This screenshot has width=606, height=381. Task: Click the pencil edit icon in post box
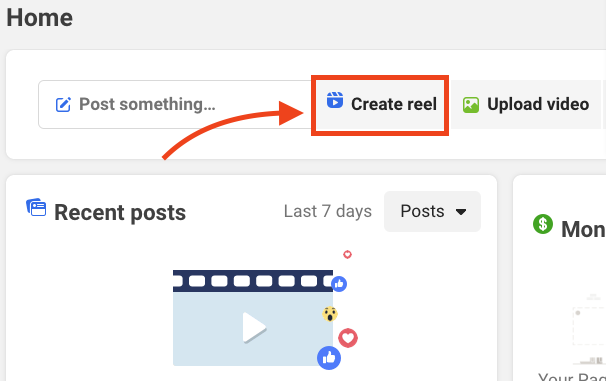pyautogui.click(x=63, y=105)
